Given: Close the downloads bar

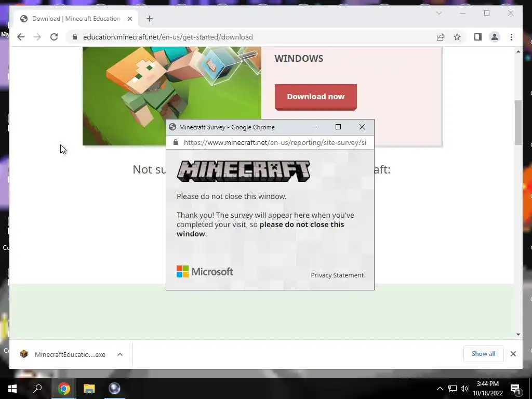Looking at the screenshot, I should click(x=513, y=354).
